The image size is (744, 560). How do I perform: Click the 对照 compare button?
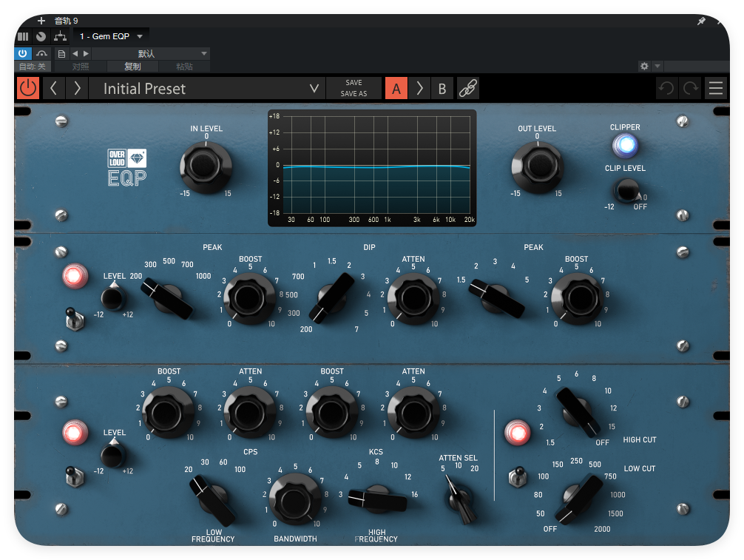[x=81, y=67]
